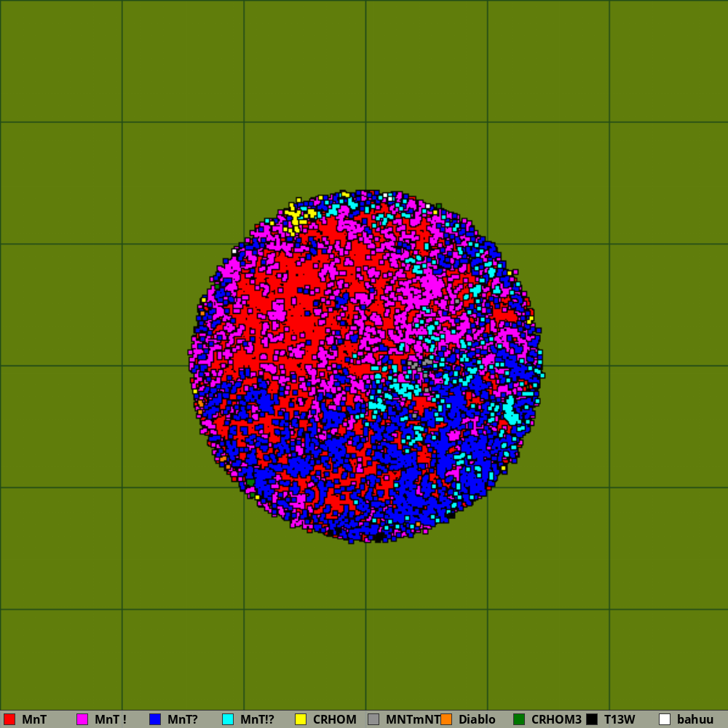Click the blue 'MnT?' legend swatch
728x728 pixels.
point(155,719)
